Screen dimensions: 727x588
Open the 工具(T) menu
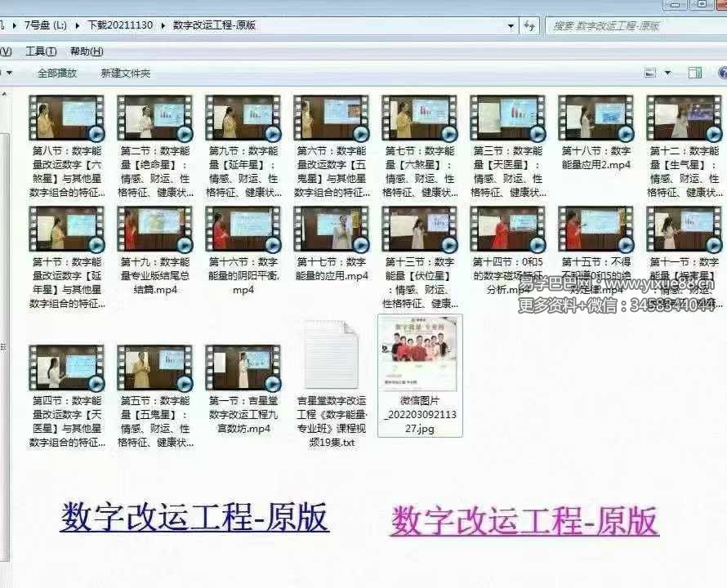pyautogui.click(x=41, y=51)
